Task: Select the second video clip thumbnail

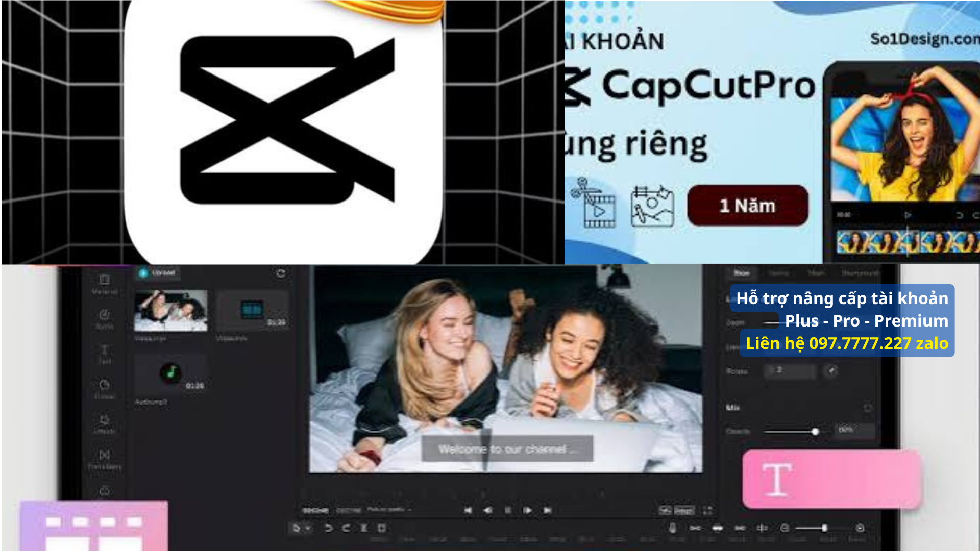Action: 252,311
